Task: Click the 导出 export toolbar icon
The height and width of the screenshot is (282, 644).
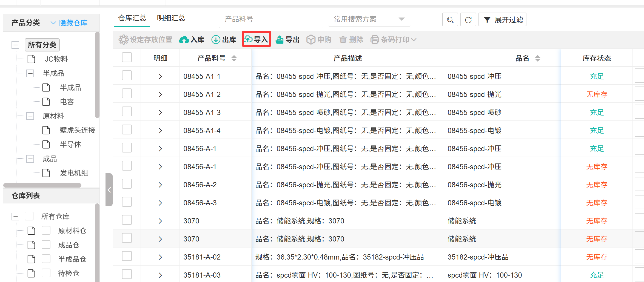Action: [280, 40]
